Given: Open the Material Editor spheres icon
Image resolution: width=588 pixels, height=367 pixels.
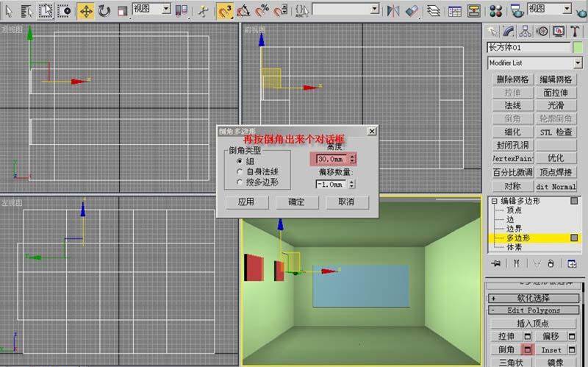Looking at the screenshot, I should (x=495, y=11).
